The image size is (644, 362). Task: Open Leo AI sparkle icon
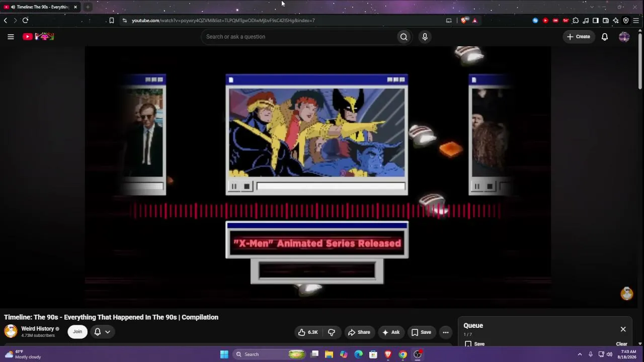click(x=616, y=21)
